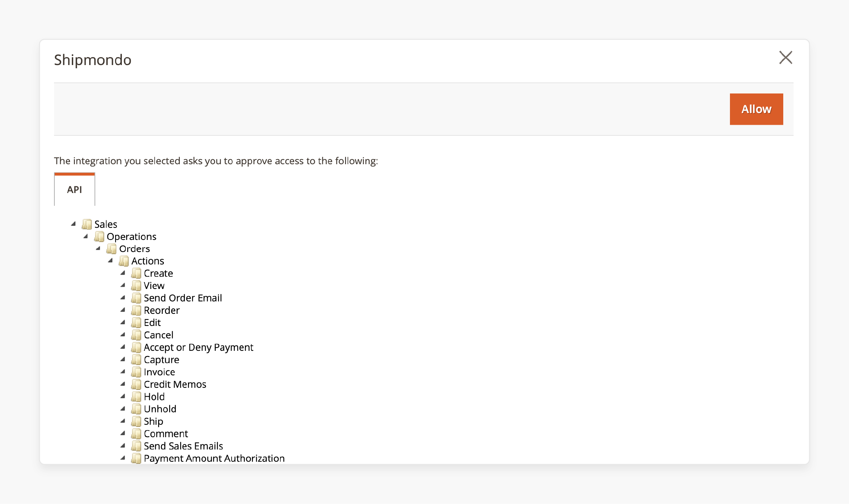Select the Actions tree label
This screenshot has width=849, height=504.
click(x=148, y=261)
